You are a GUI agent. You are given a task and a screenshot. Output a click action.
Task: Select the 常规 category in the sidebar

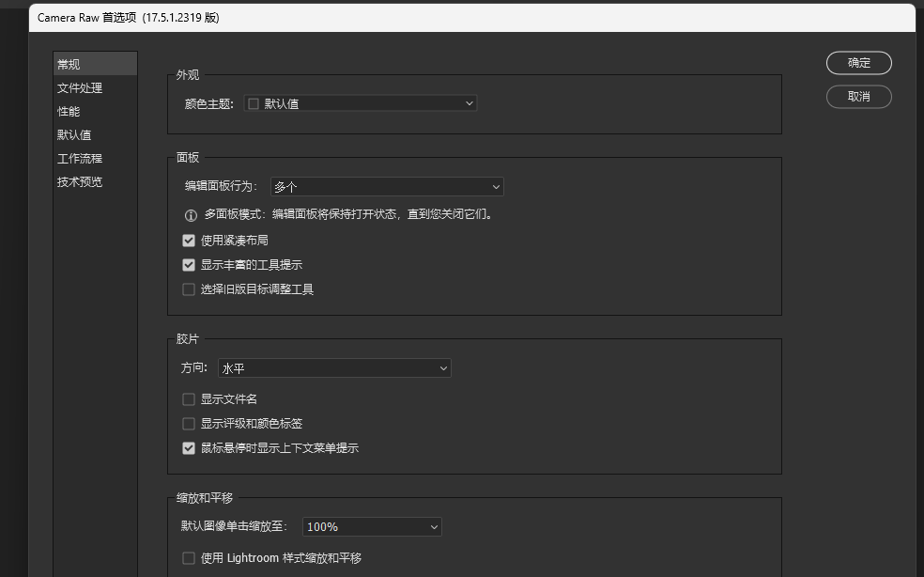point(69,65)
